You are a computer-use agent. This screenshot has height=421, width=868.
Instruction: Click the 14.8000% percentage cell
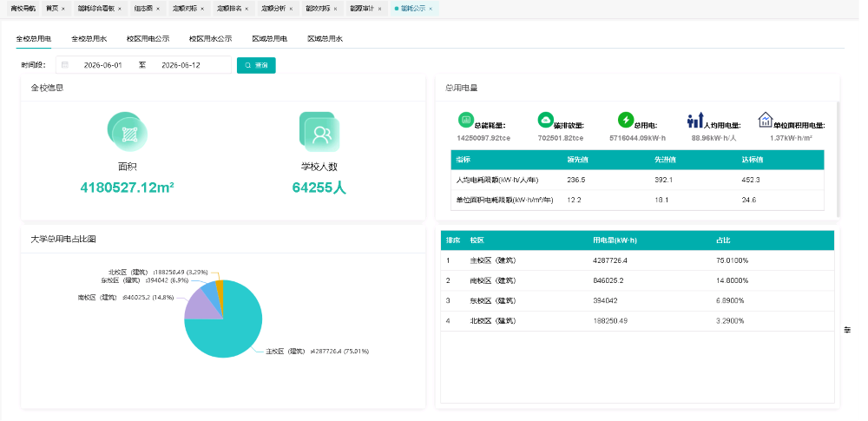tap(732, 281)
